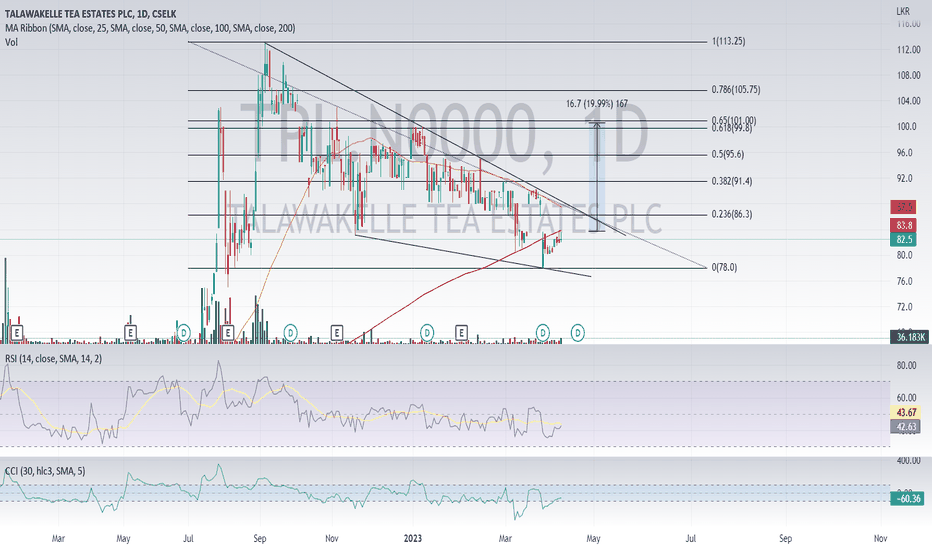Select the TALAWAKELLE TEA ESTATES PLC symbol title

pos(90,14)
